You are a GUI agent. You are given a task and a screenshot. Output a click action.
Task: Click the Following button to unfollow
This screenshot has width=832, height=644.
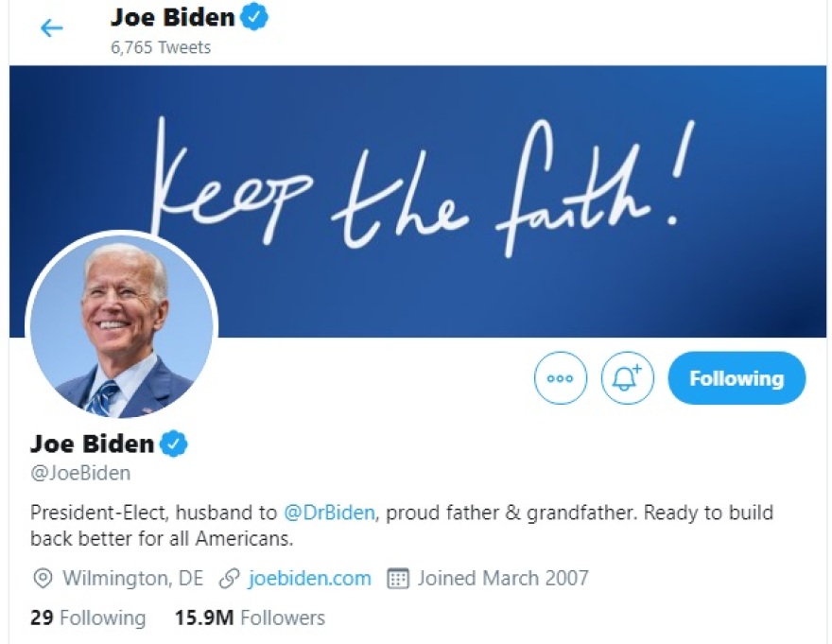(x=737, y=378)
